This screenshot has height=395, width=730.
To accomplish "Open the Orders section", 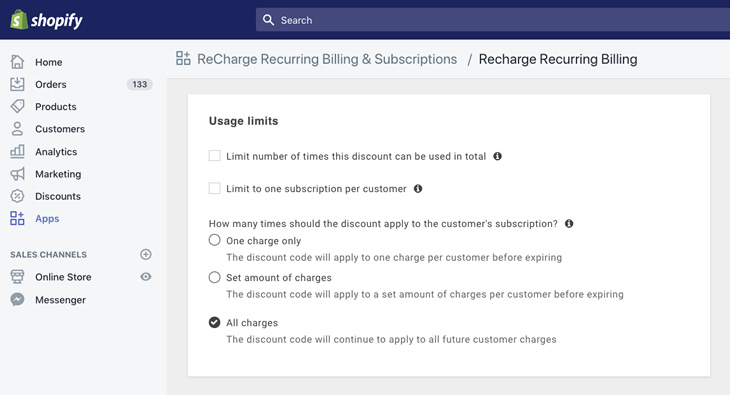I will point(51,84).
